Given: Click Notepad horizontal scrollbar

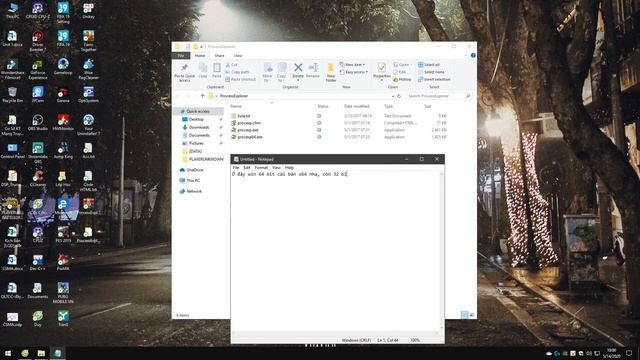Looking at the screenshot, I should click(x=335, y=333).
